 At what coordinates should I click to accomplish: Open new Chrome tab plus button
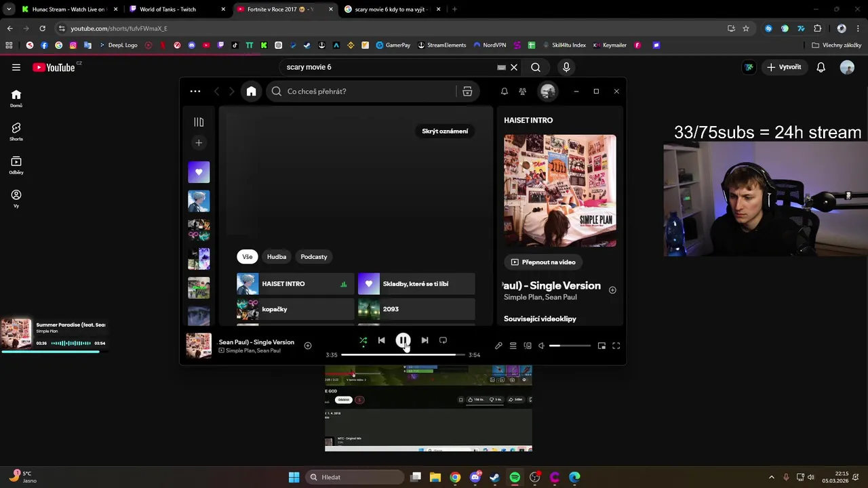(x=454, y=9)
